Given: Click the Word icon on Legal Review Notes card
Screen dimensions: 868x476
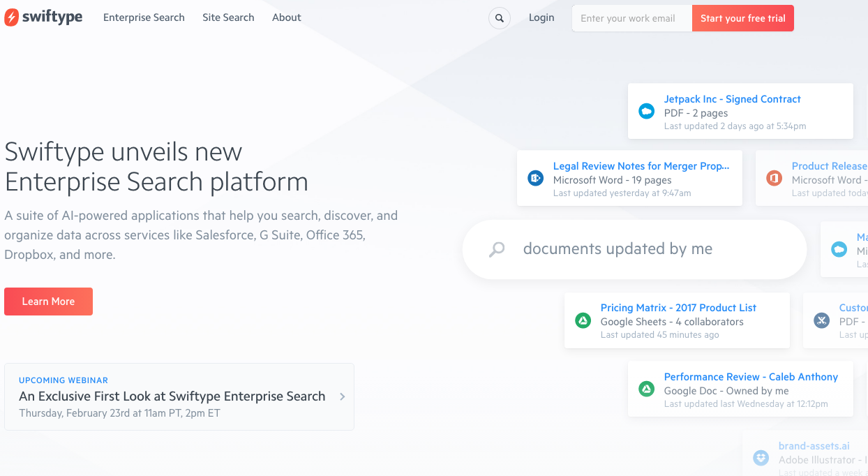Looking at the screenshot, I should tap(534, 178).
